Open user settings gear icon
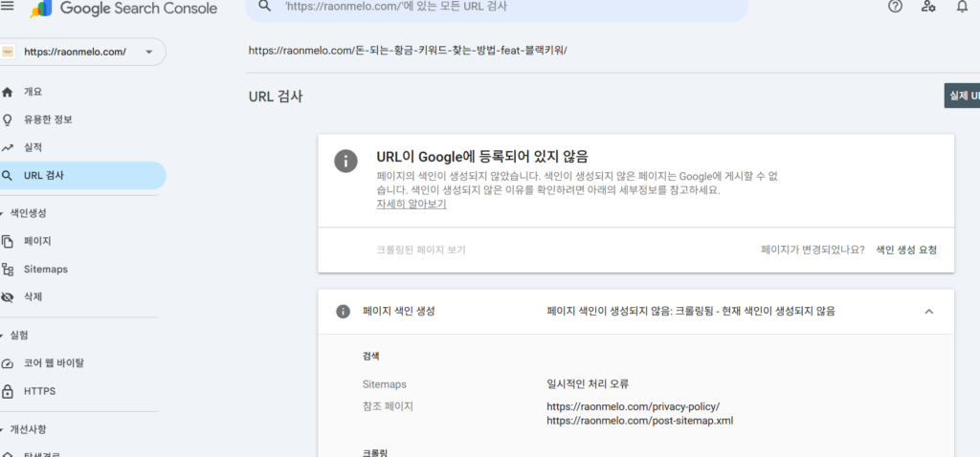Screen dimensions: 980x457 tap(928, 7)
